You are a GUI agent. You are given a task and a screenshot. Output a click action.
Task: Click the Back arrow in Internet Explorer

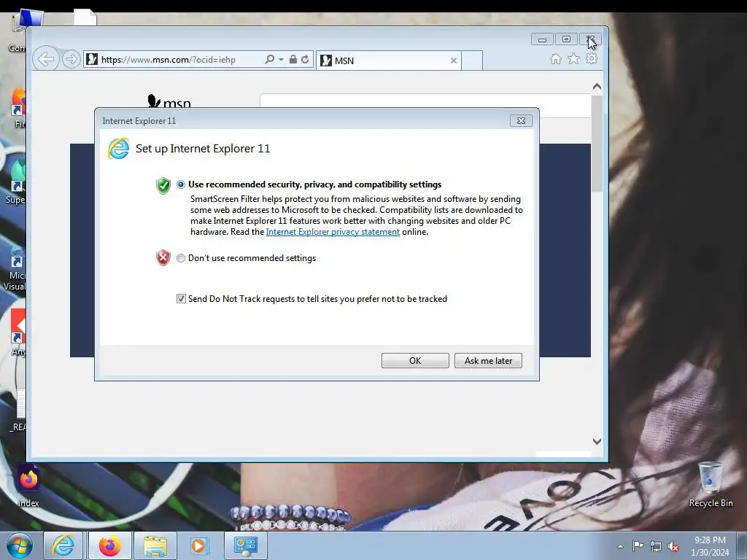[46, 60]
